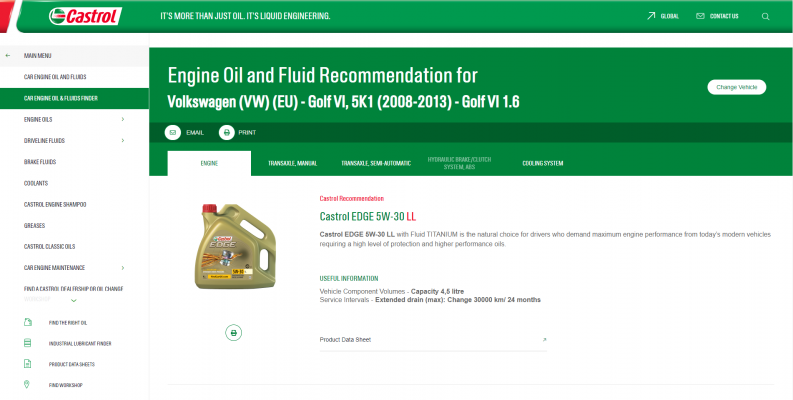Click the Find Workshop location pin icon
This screenshot has width=793, height=400.
click(x=27, y=385)
